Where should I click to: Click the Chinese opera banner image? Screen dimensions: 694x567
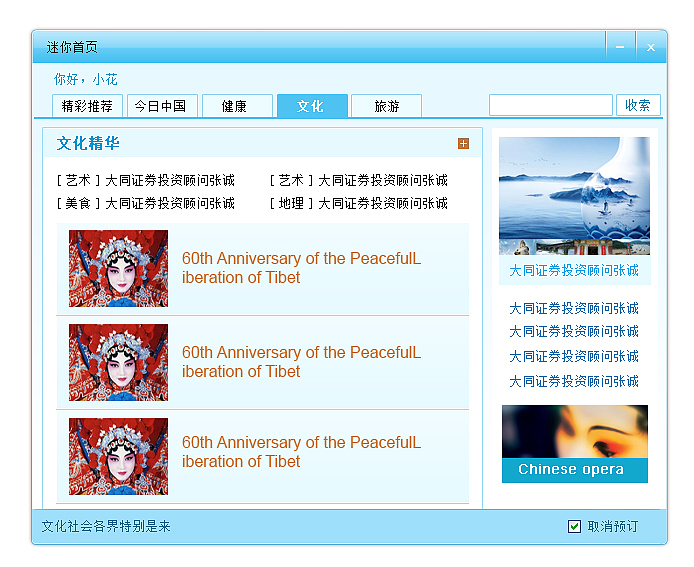pos(574,444)
